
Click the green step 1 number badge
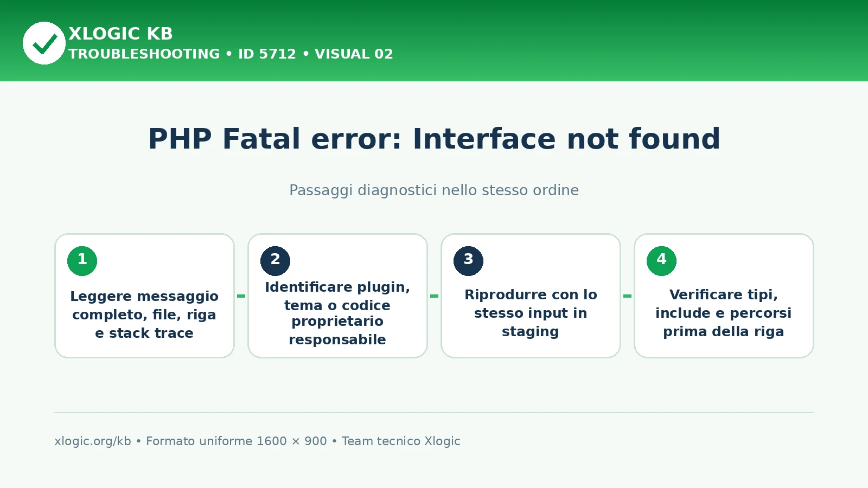(82, 261)
